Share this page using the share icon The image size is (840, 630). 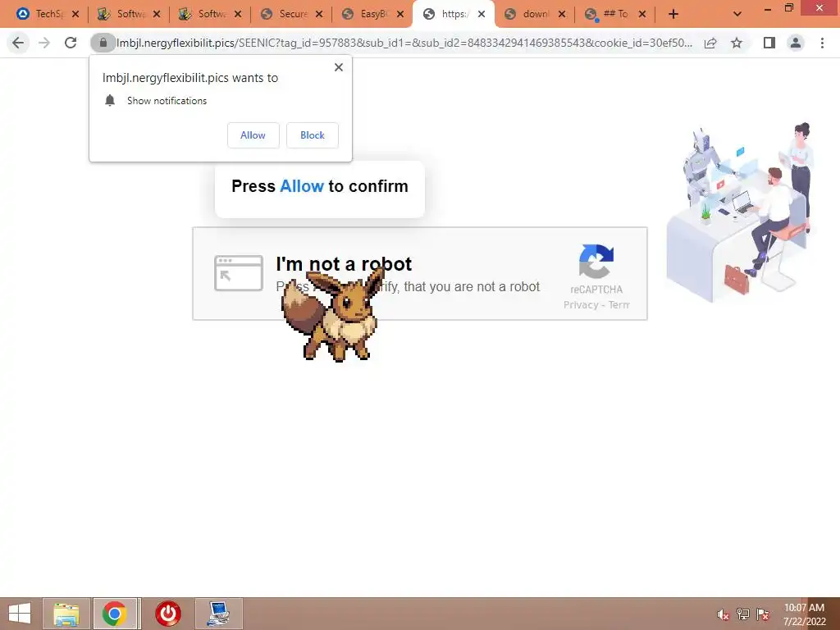[x=710, y=43]
